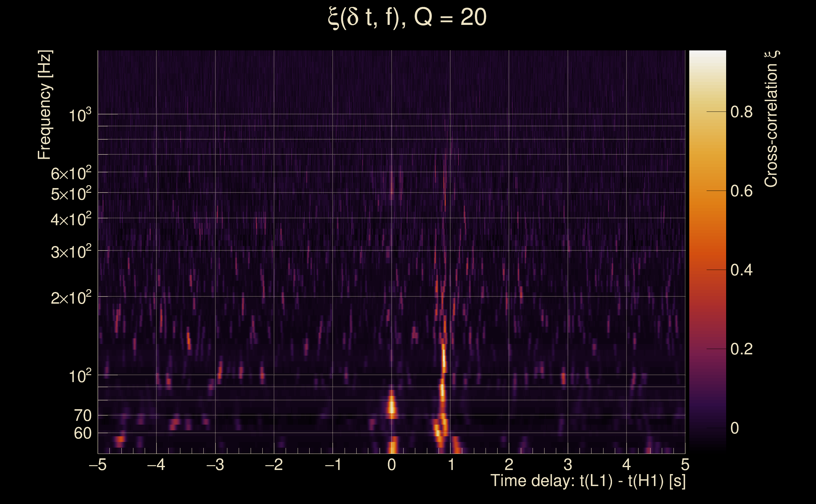The image size is (816, 504).
Task: Click the 0.2 colorbar tick label
Action: tap(741, 349)
